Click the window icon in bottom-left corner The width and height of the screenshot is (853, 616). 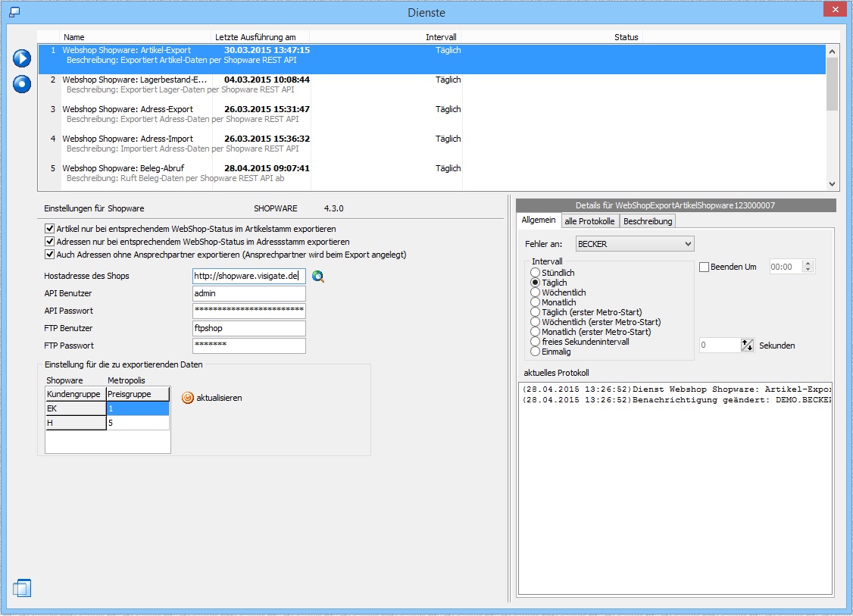pyautogui.click(x=22, y=588)
